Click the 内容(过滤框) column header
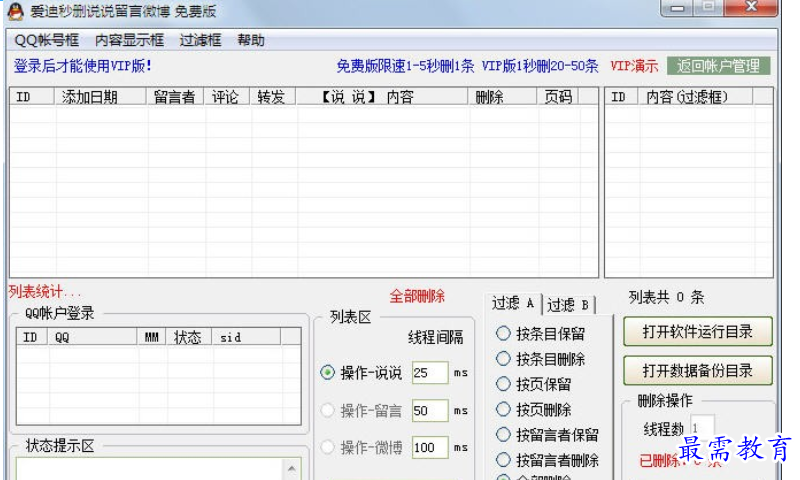 coord(695,96)
